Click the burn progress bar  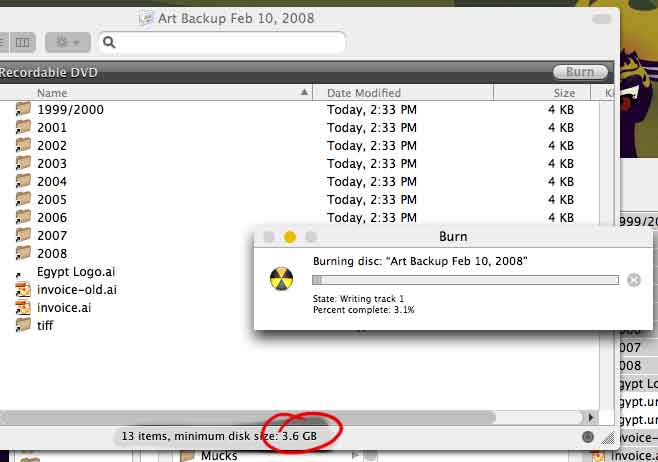pyautogui.click(x=466, y=280)
